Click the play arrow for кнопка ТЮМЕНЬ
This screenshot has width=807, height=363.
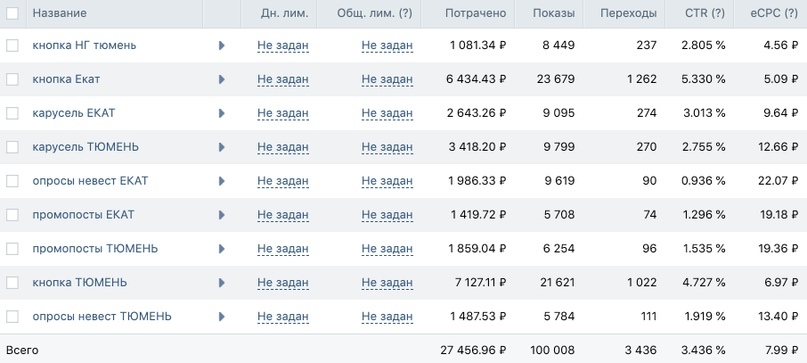[x=221, y=283]
